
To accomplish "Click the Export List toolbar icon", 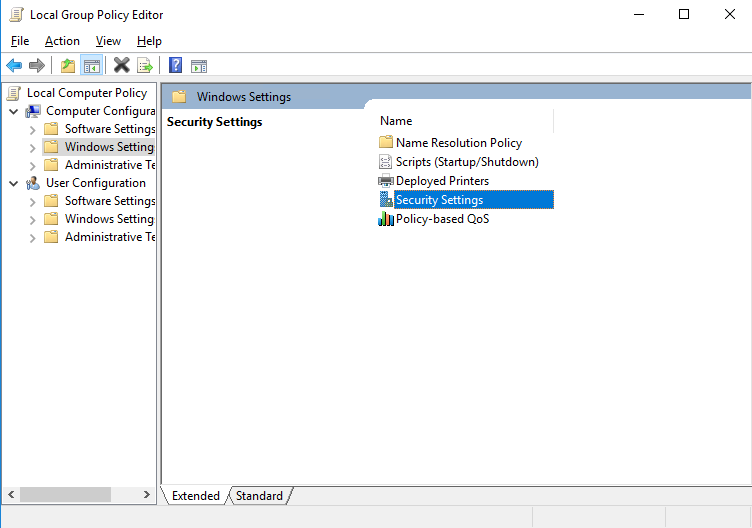I will coord(145,66).
